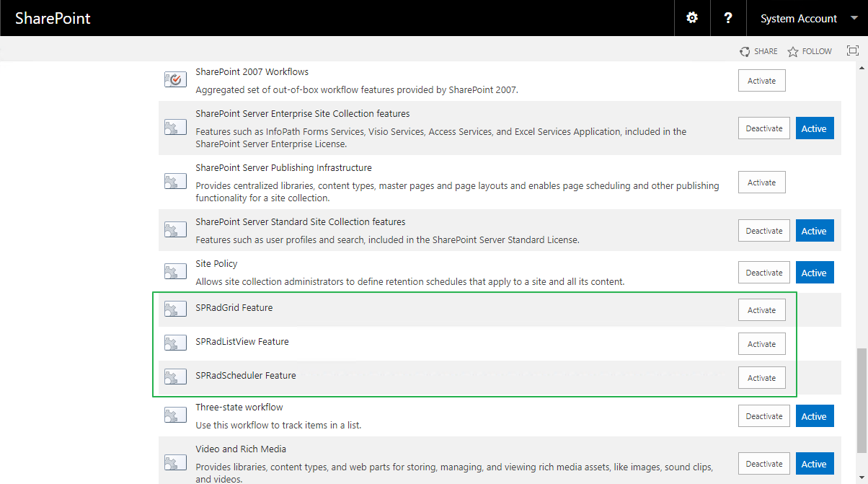Click the Standard Site Collection features icon
The width and height of the screenshot is (868, 484).
pyautogui.click(x=175, y=230)
